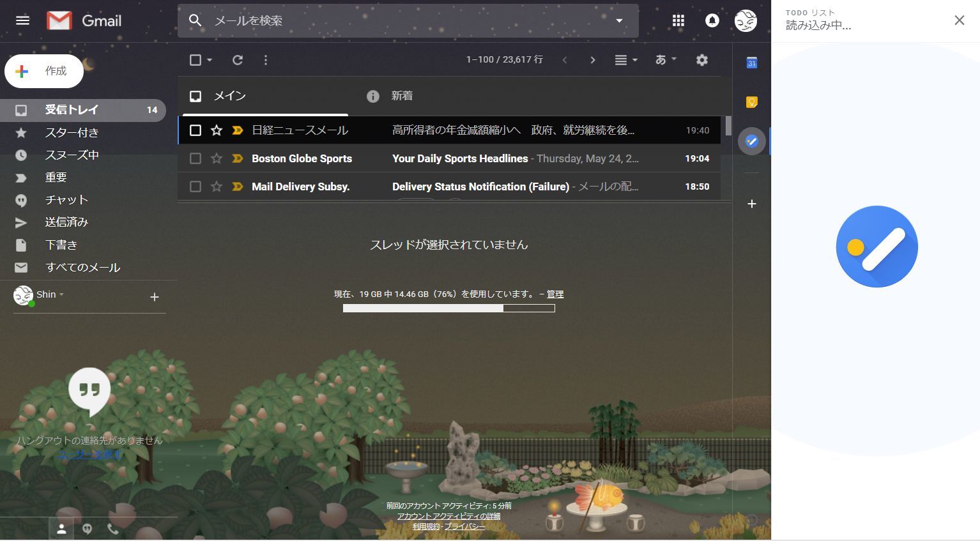Toggle the select-all checkbox in toolbar
Screen dimensions: 980x541
coord(195,60)
